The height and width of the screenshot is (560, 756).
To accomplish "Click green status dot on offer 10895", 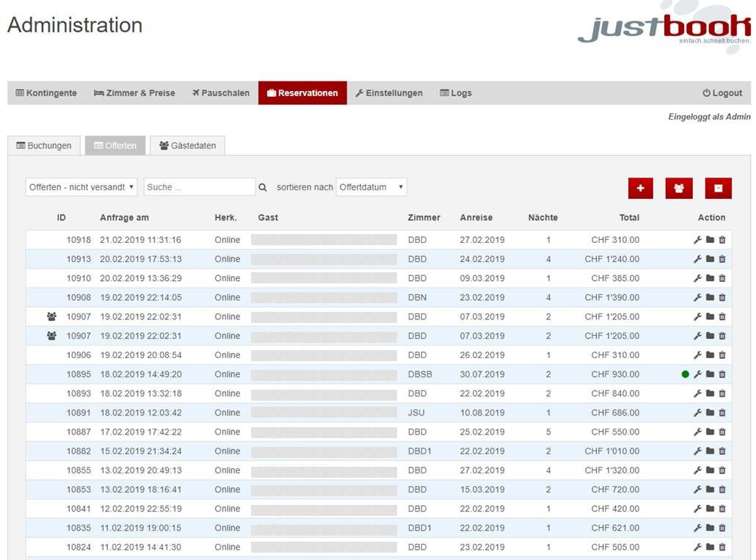I will pos(686,374).
